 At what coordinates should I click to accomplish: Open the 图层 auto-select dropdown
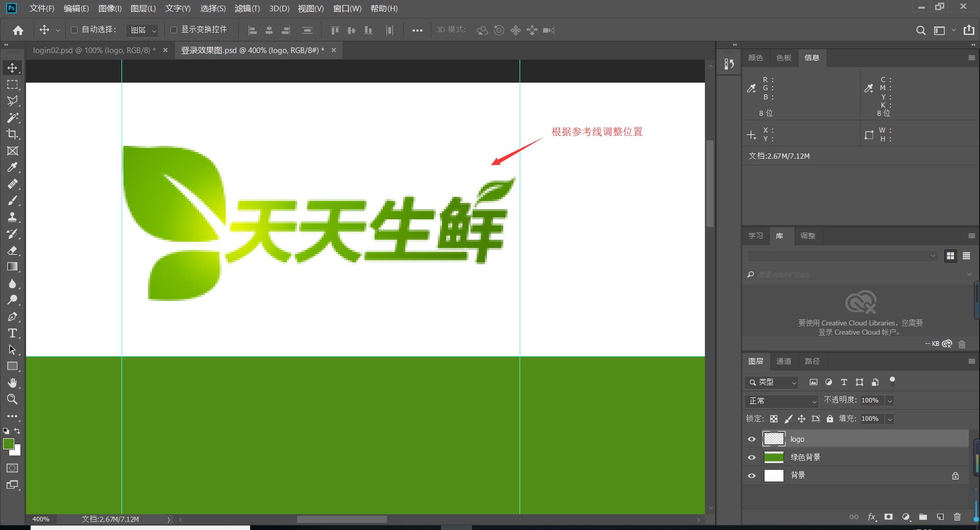(142, 30)
